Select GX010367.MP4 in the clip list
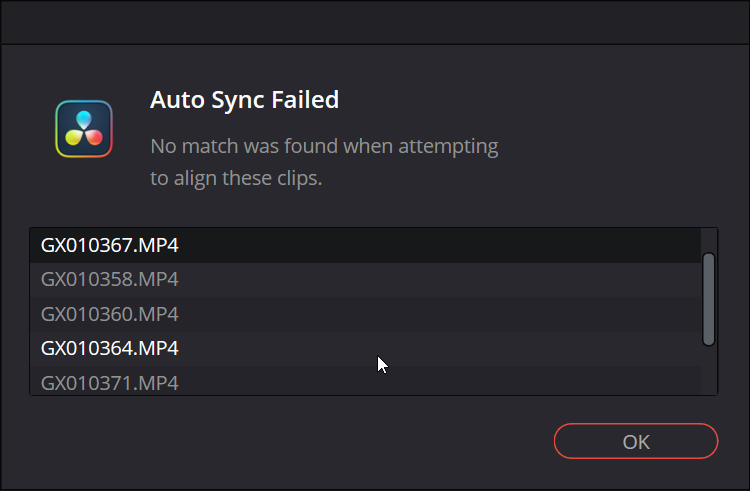750x491 pixels. coord(365,245)
